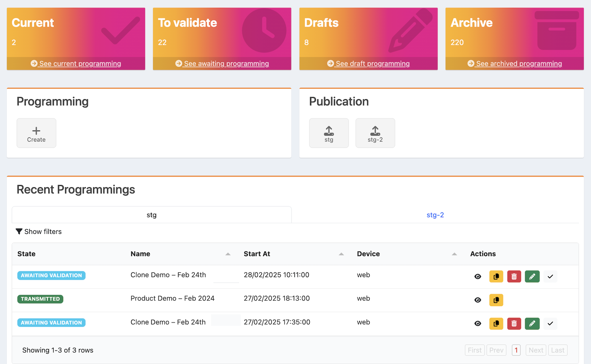Click the Drafts pencil icon
The image size is (591, 364).
[x=410, y=30]
